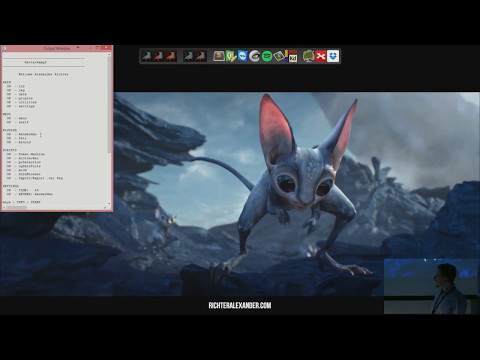This screenshot has width=480, height=360.
Task: Click the Output Window scroll down arrow
Action: [109, 203]
